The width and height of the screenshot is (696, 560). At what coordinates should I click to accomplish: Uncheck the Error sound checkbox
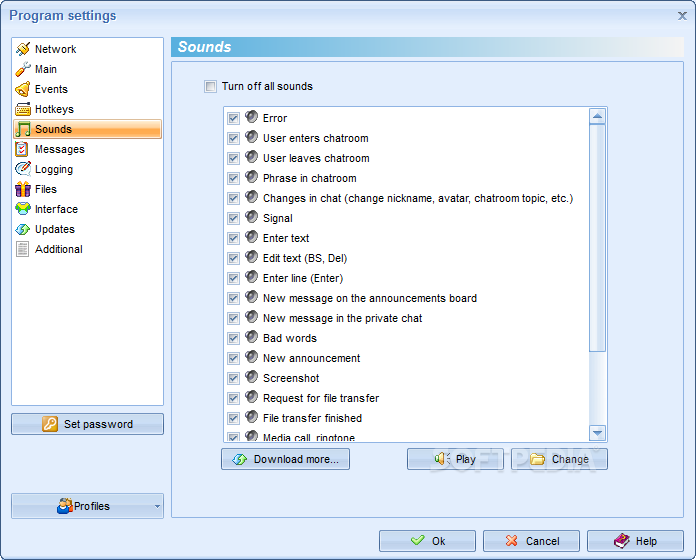click(x=233, y=118)
